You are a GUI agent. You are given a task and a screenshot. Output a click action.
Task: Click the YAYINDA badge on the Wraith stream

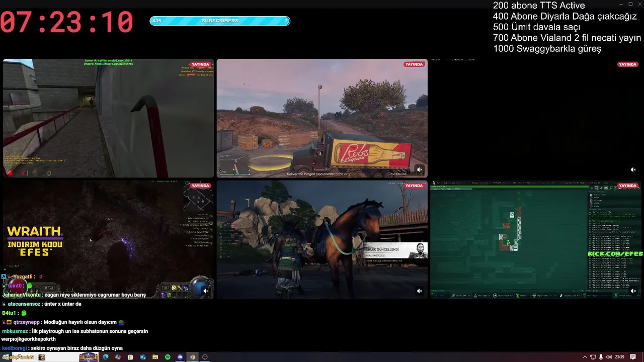(200, 186)
